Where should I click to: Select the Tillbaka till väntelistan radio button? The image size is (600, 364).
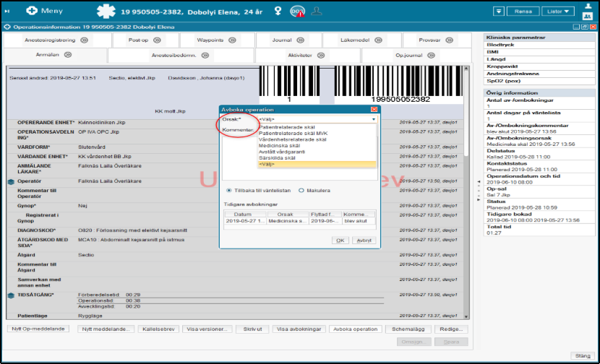[x=229, y=191]
